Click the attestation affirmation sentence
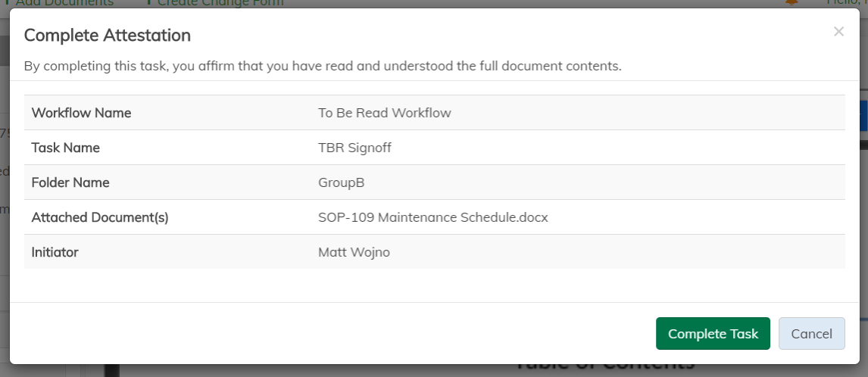This screenshot has height=377, width=868. tap(322, 66)
